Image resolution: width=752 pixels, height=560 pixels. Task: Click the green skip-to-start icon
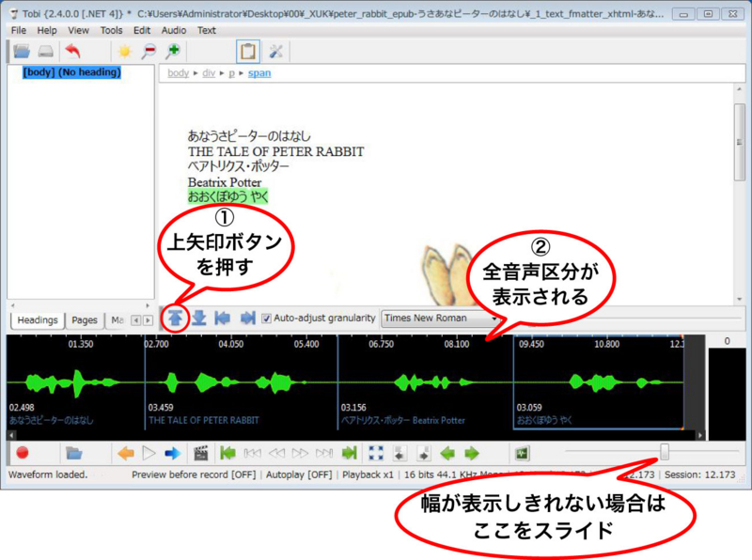pos(227,452)
